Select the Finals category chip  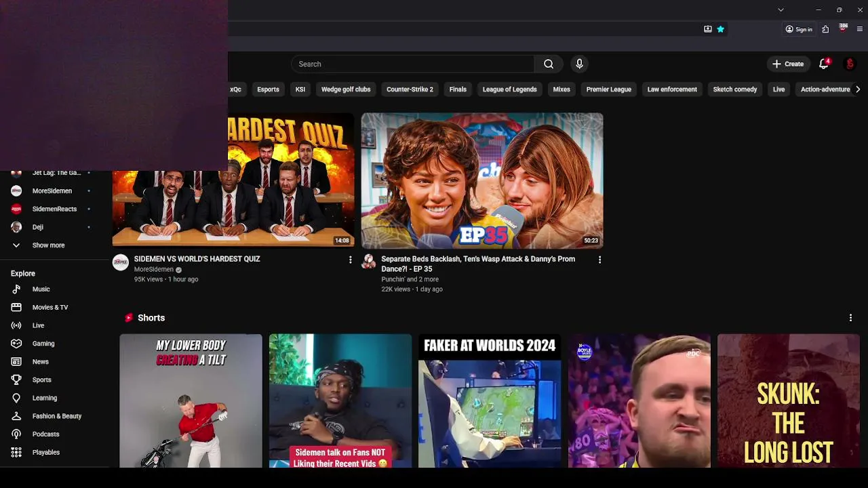click(458, 89)
